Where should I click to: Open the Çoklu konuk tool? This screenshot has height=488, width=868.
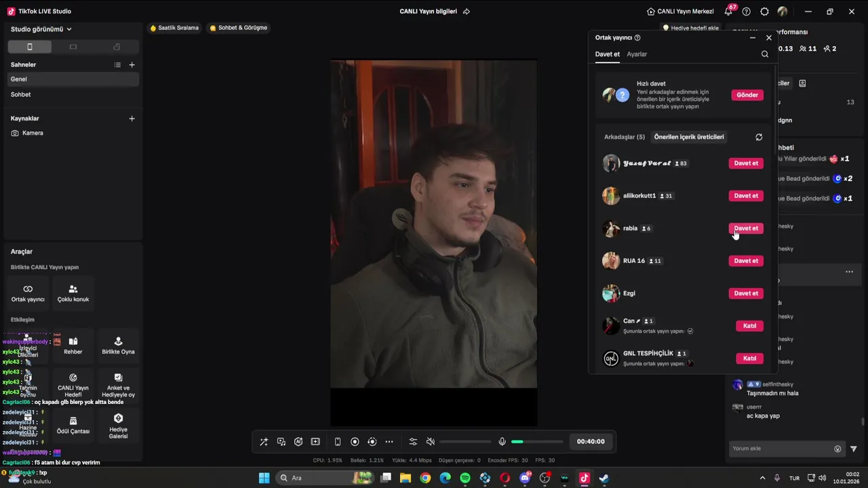point(73,293)
